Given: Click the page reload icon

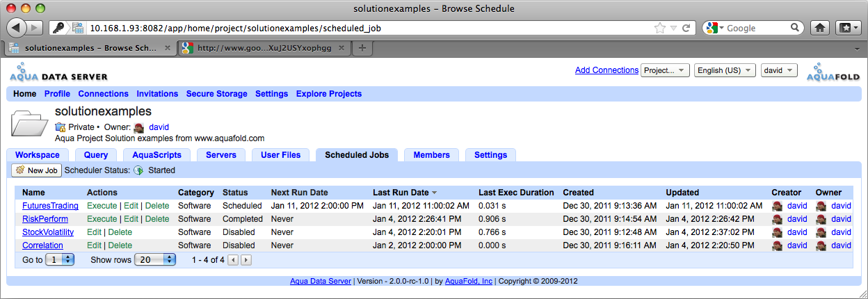Looking at the screenshot, I should pos(686,28).
